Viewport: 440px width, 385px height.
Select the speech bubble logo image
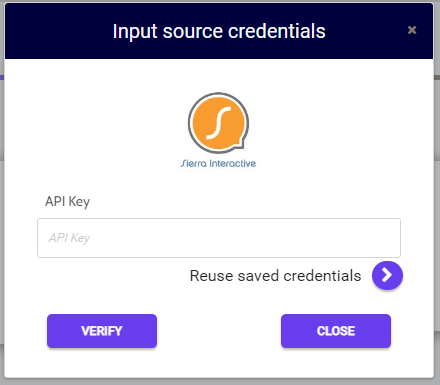coord(218,123)
